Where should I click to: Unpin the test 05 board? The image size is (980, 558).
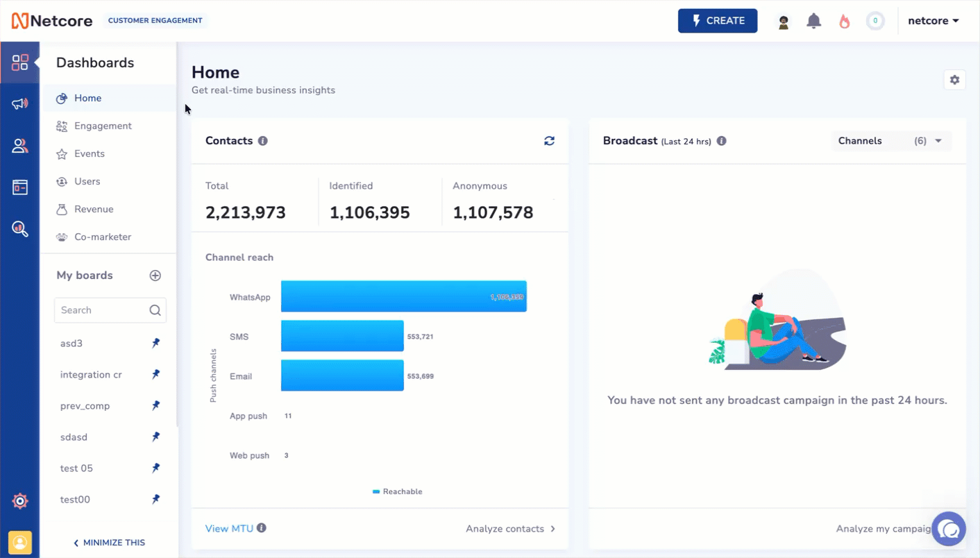[x=155, y=468]
